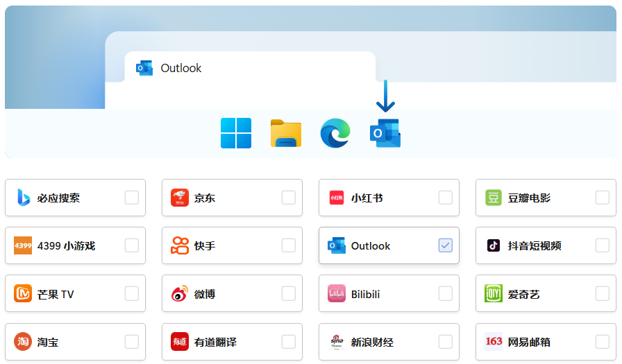This screenshot has width=622, height=364.
Task: Click the 小红书 app icon
Action: 337,198
